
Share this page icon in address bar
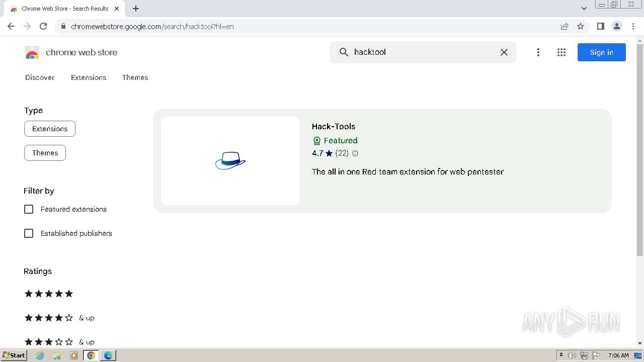coord(565,26)
